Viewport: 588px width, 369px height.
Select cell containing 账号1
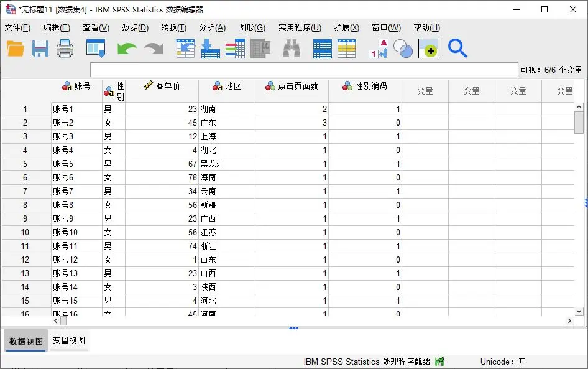point(76,110)
